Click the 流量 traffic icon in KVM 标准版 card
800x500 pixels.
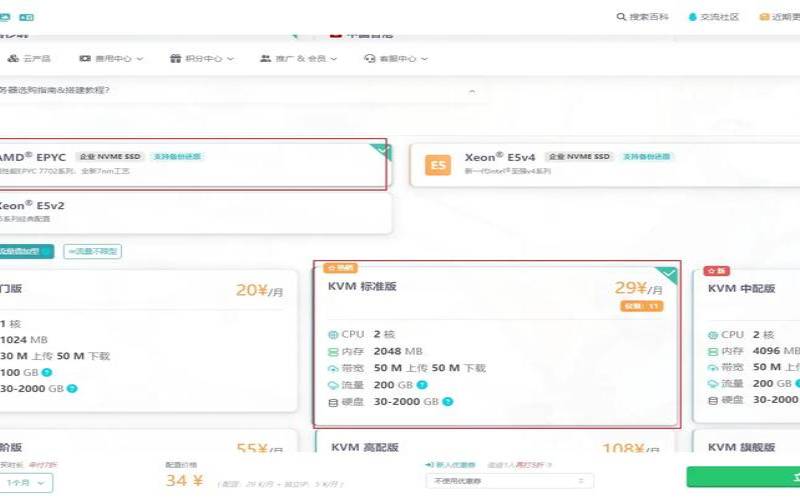pos(333,385)
